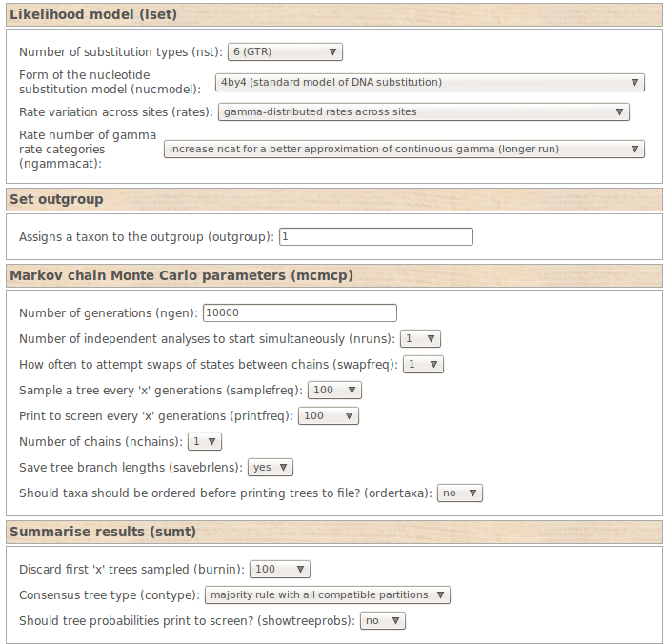This screenshot has width=663, height=644.
Task: Click the outgroup taxon input field
Action: click(x=375, y=236)
